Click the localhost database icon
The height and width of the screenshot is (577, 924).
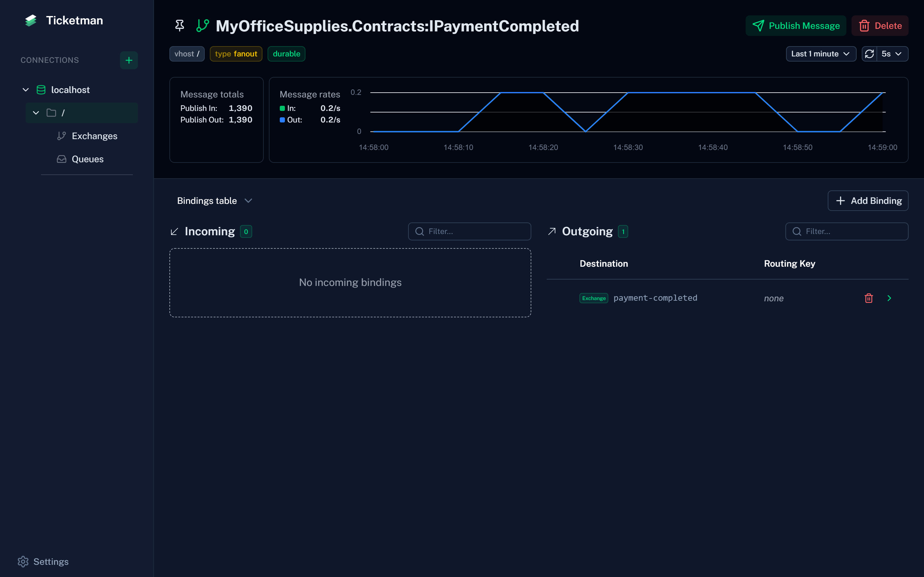click(41, 90)
